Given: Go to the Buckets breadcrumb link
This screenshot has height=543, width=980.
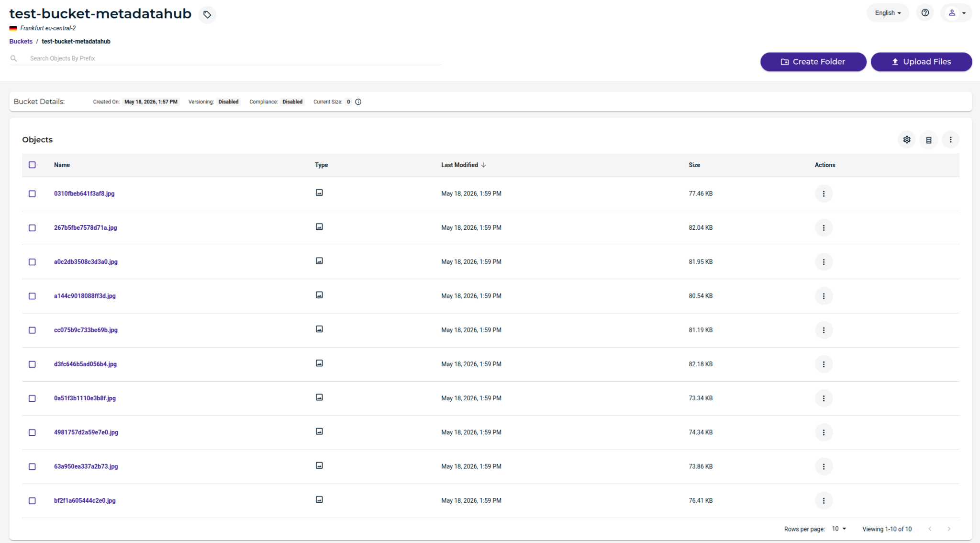Looking at the screenshot, I should pos(21,41).
